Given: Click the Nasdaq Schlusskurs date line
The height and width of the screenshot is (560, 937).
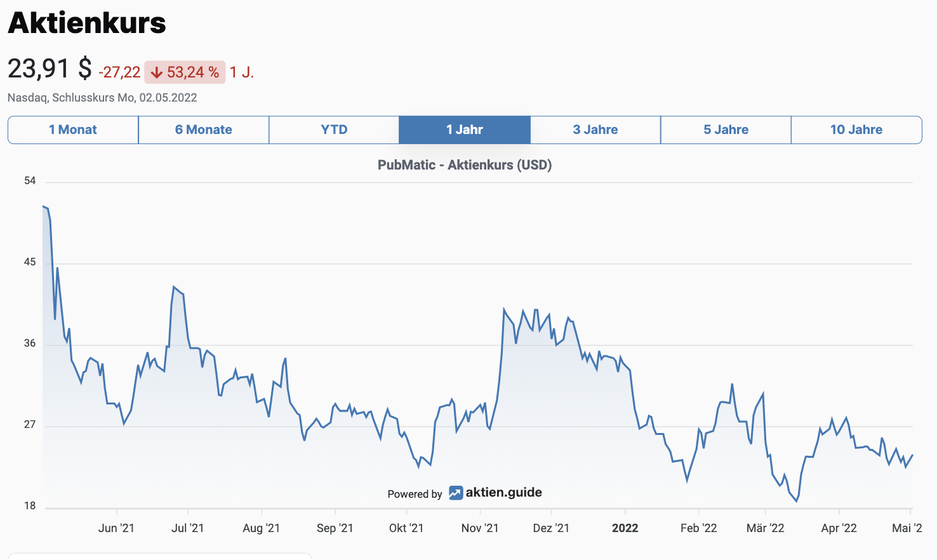Looking at the screenshot, I should (102, 98).
